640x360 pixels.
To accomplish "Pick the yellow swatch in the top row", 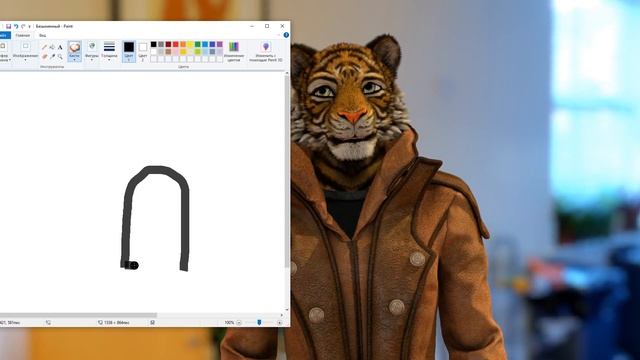I will click(x=190, y=44).
